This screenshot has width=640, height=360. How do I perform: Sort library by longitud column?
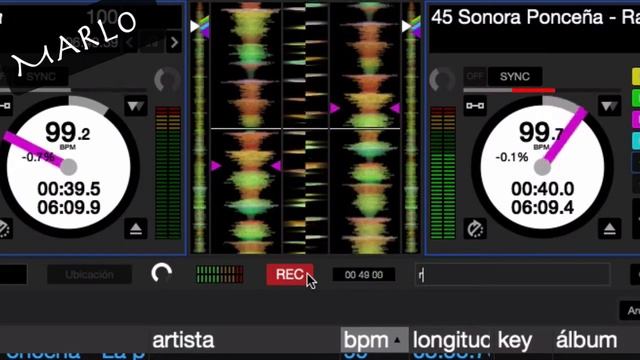451,340
